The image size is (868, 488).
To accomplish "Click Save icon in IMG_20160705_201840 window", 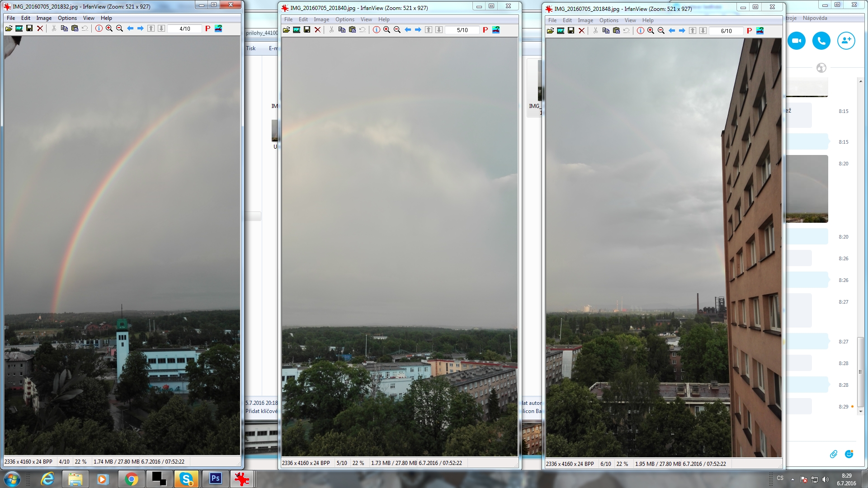I will pos(307,30).
